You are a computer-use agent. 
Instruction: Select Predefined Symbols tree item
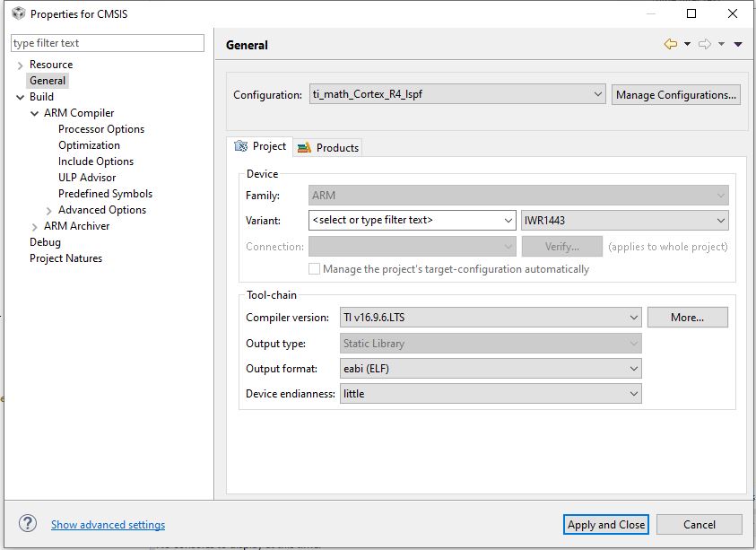106,194
